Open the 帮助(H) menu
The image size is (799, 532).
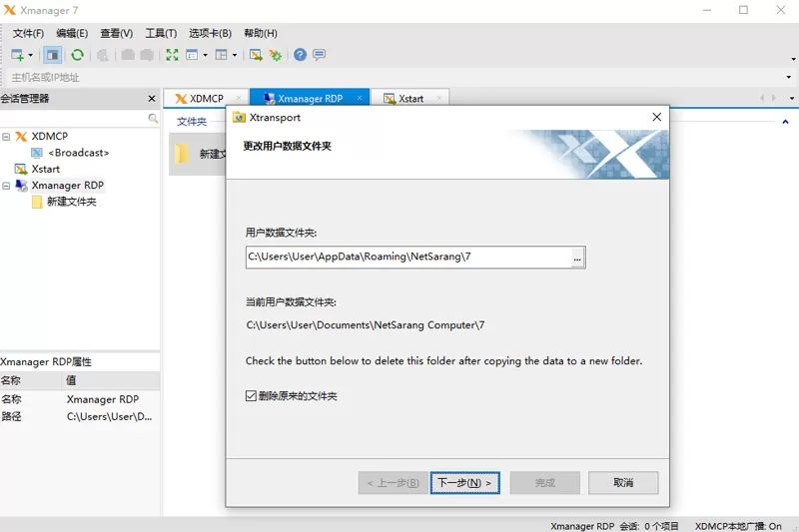(x=261, y=33)
